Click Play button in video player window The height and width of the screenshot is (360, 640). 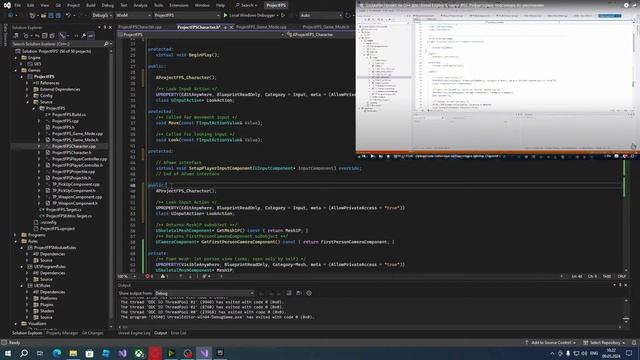372,156
